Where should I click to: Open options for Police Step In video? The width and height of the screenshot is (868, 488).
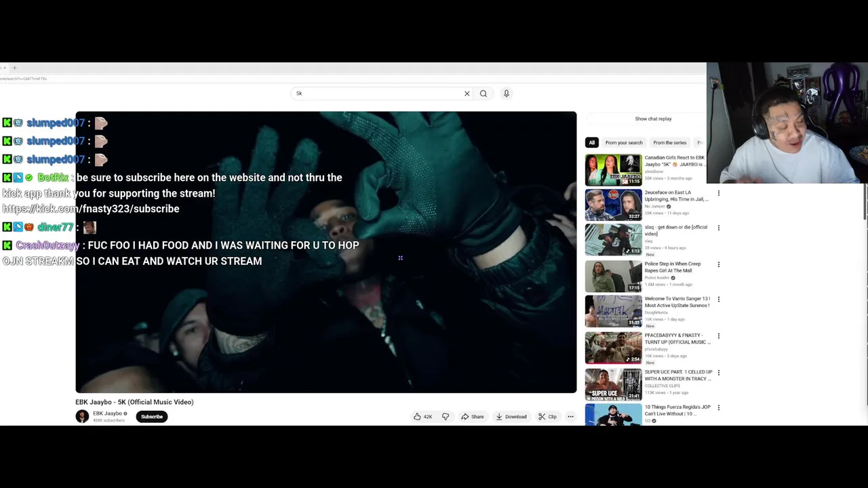(x=718, y=264)
